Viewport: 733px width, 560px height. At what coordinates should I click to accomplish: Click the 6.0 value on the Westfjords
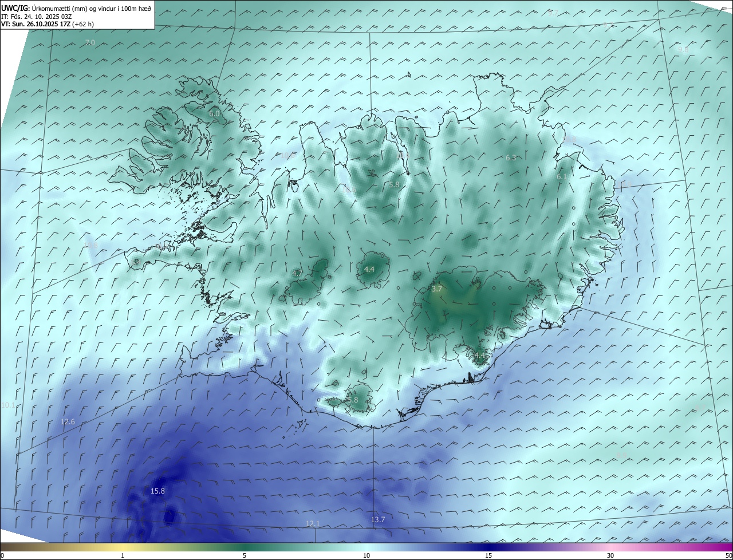point(214,114)
